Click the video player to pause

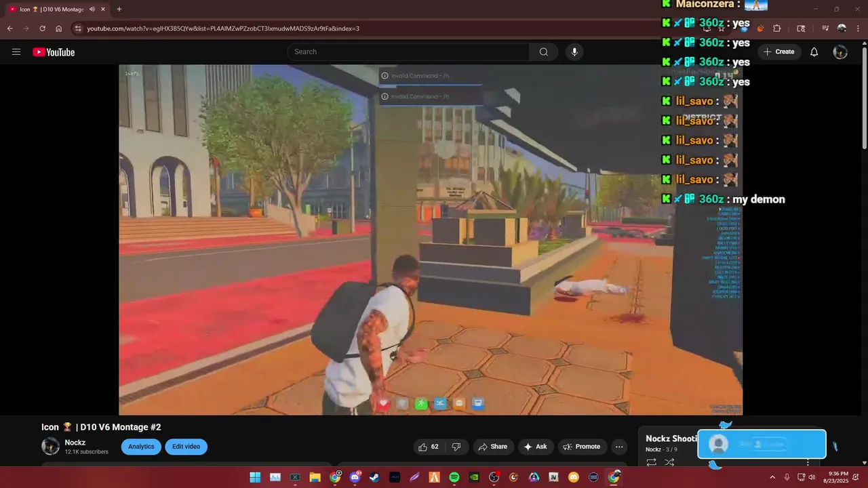[x=431, y=240]
